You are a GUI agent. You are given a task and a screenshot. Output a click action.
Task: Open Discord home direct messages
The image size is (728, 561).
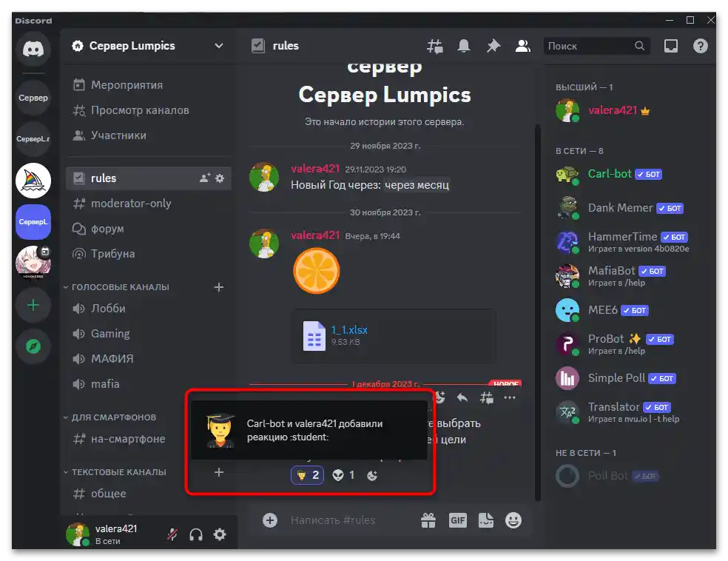click(33, 50)
